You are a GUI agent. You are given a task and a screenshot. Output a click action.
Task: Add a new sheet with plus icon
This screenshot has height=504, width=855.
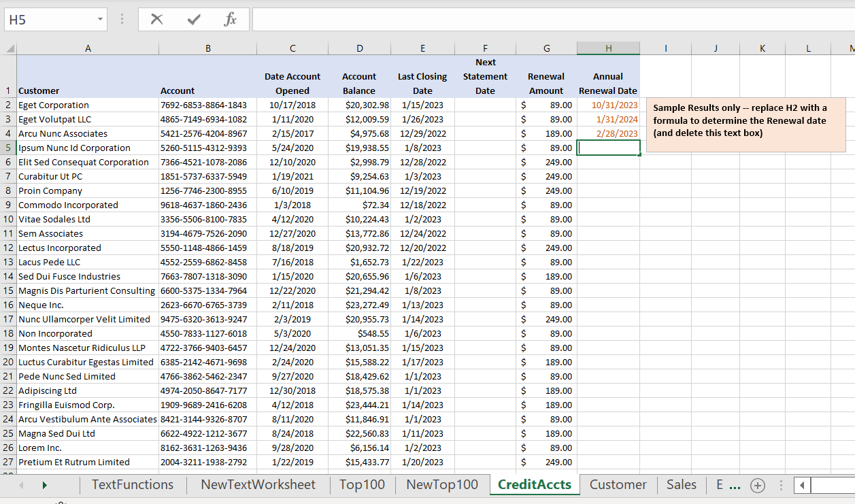[757, 485]
